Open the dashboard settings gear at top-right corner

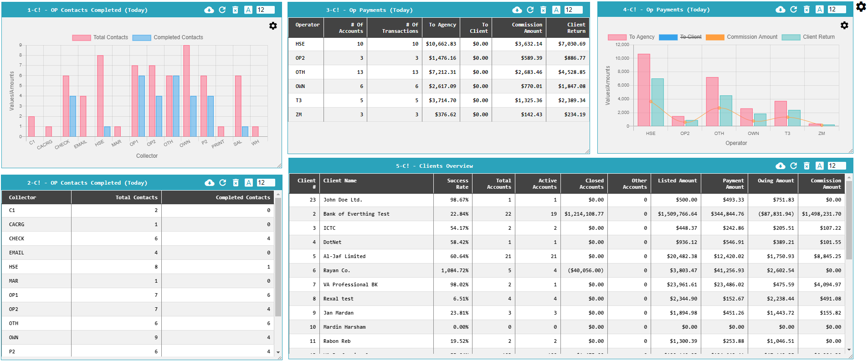coord(861,7)
